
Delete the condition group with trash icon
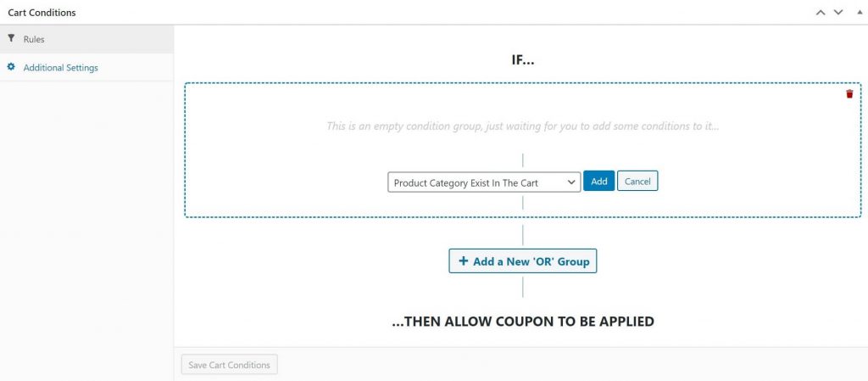point(849,94)
